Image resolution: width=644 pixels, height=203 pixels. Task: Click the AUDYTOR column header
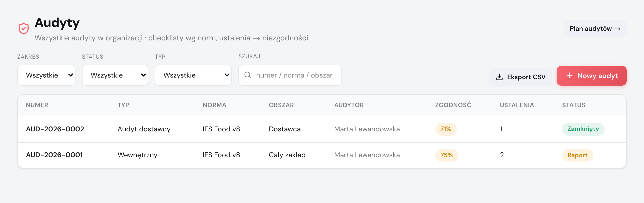[x=349, y=105]
